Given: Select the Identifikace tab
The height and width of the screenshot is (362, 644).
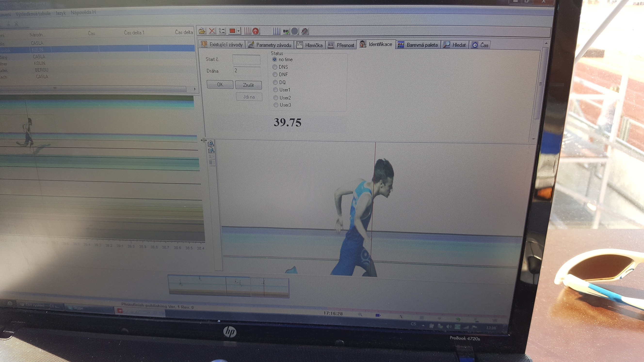Looking at the screenshot, I should pyautogui.click(x=376, y=44).
